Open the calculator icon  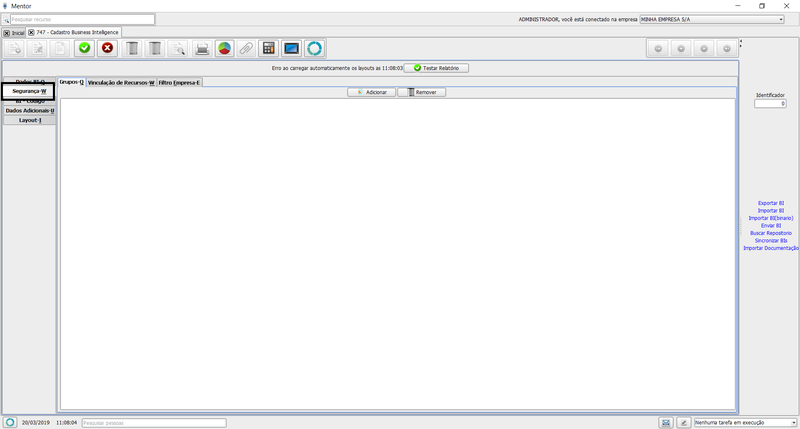click(268, 48)
